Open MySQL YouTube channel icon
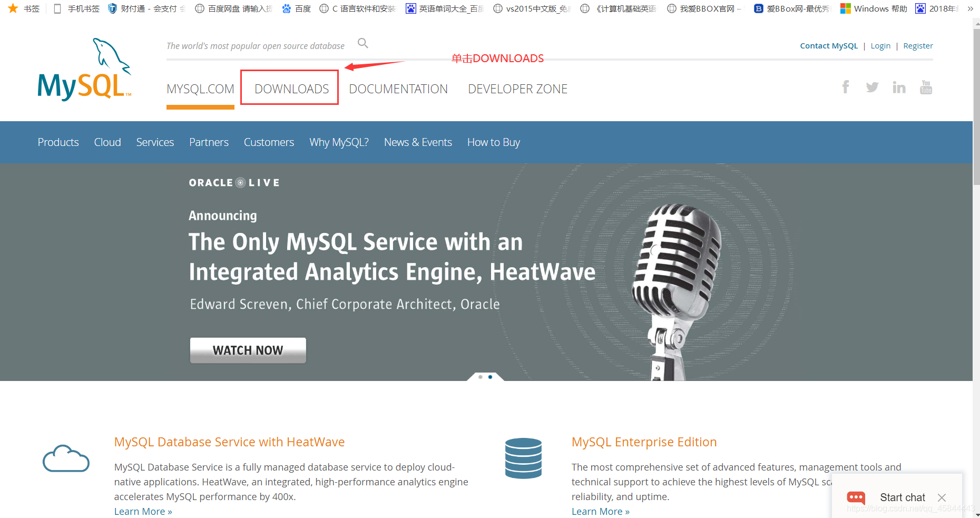The image size is (980, 518). (x=926, y=87)
